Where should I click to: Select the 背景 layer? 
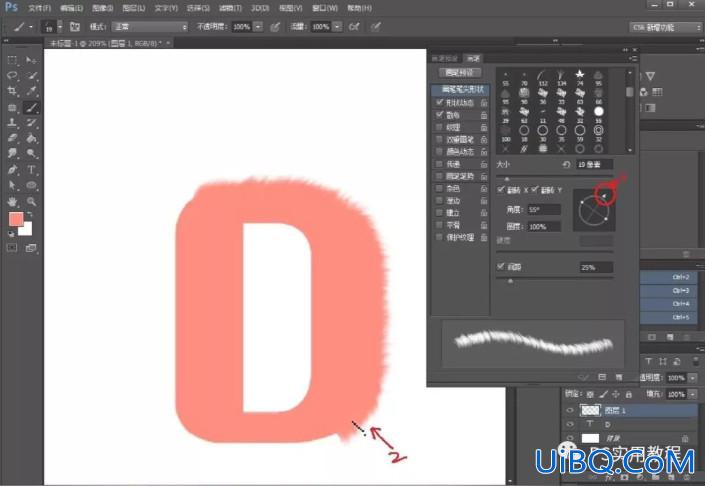pos(627,438)
